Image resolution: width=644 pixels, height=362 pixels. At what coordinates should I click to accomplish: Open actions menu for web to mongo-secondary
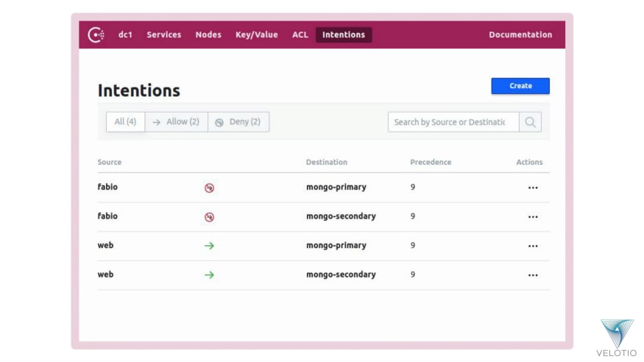[x=533, y=275]
